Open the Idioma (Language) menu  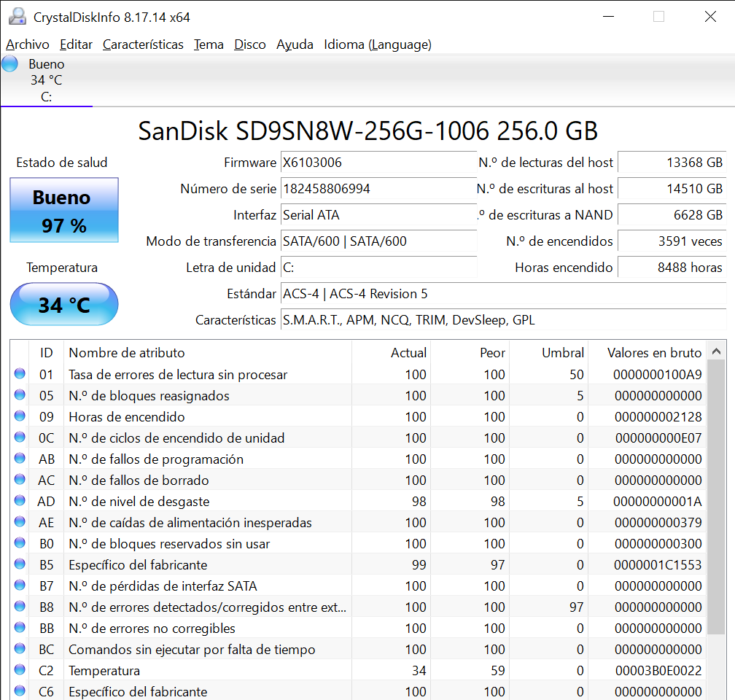click(378, 44)
